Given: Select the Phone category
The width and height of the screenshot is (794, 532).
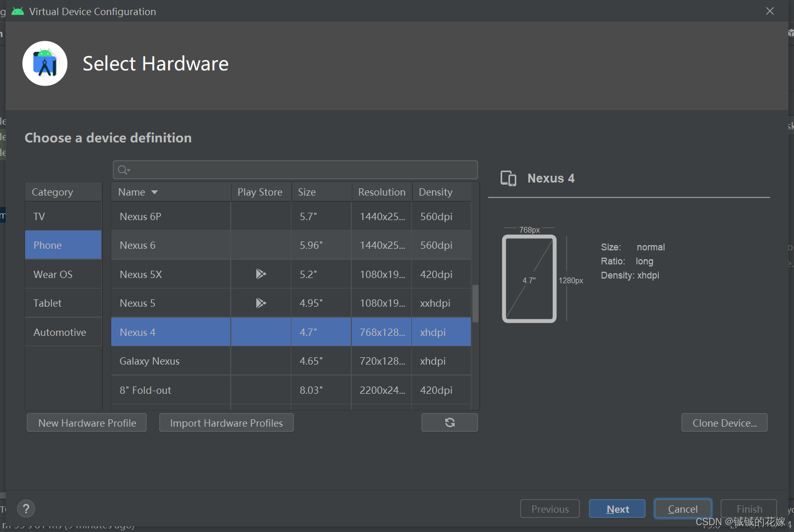Looking at the screenshot, I should tap(63, 245).
